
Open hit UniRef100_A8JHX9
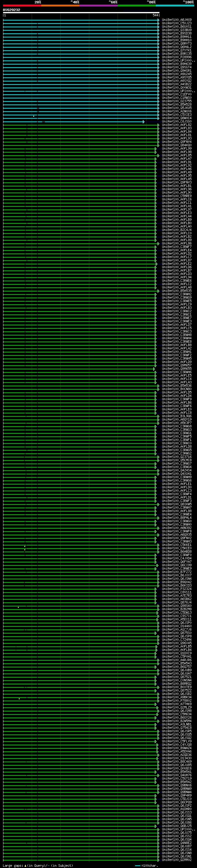[x=177, y=20]
